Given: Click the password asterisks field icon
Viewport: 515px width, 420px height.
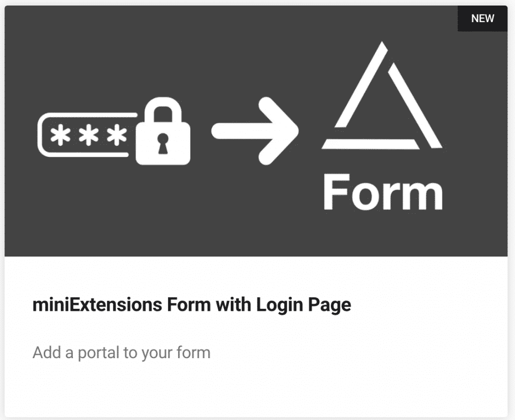Looking at the screenshot, I should click(87, 134).
